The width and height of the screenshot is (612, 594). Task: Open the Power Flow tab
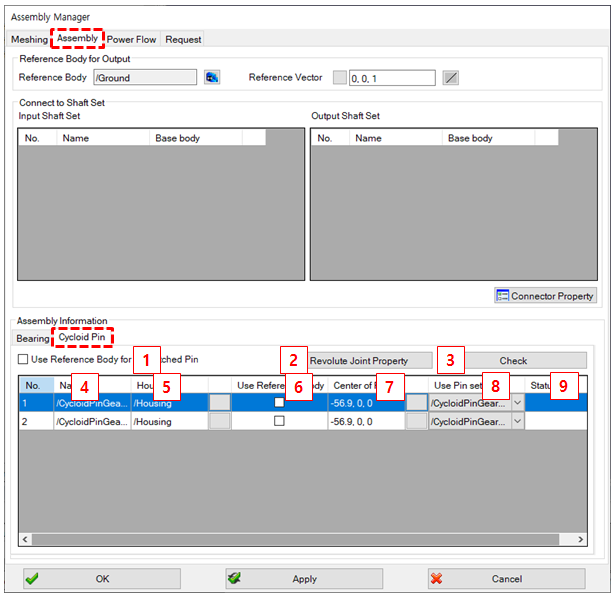point(131,39)
